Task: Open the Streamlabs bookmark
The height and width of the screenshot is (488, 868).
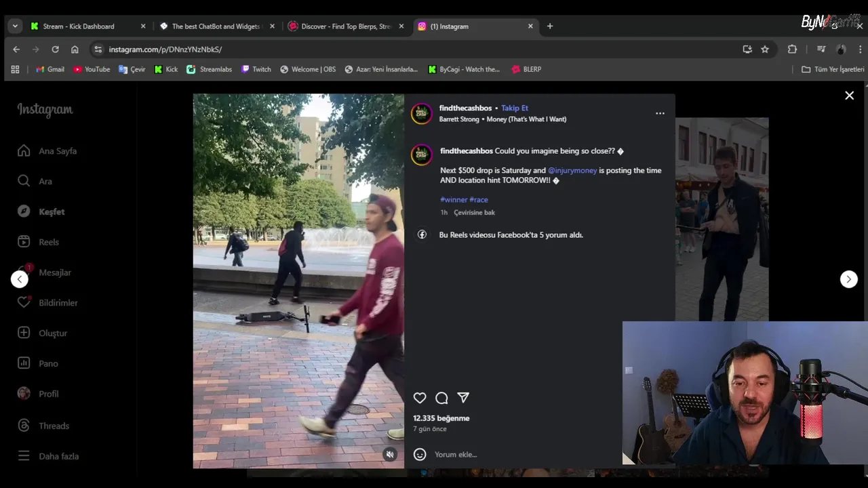Action: (x=210, y=69)
